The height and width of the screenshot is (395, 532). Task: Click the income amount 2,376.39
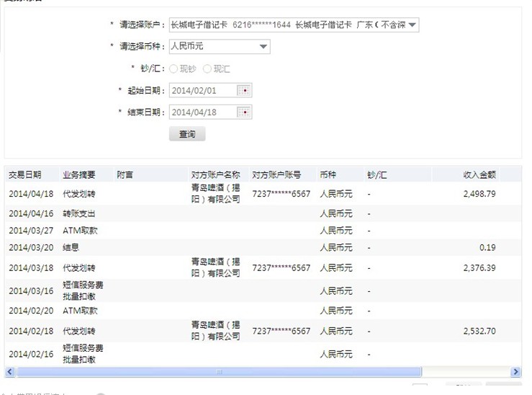point(479,268)
